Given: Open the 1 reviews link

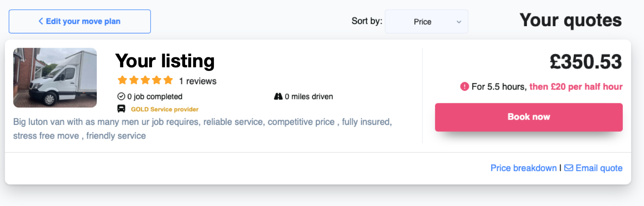Looking at the screenshot, I should point(198,81).
